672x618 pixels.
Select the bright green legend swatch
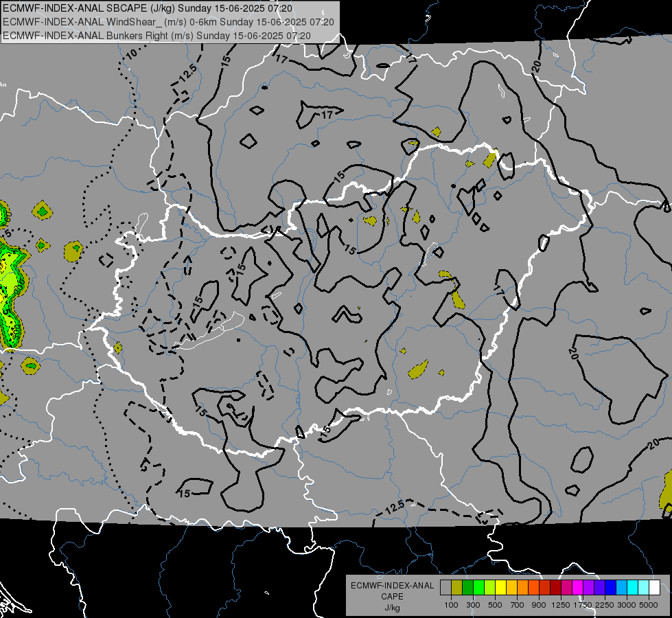(x=478, y=587)
